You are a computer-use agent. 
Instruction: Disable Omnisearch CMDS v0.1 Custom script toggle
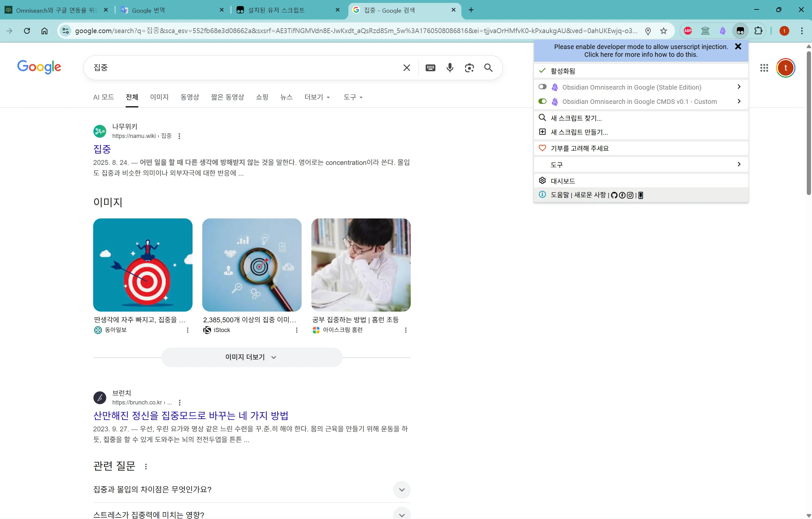(542, 101)
